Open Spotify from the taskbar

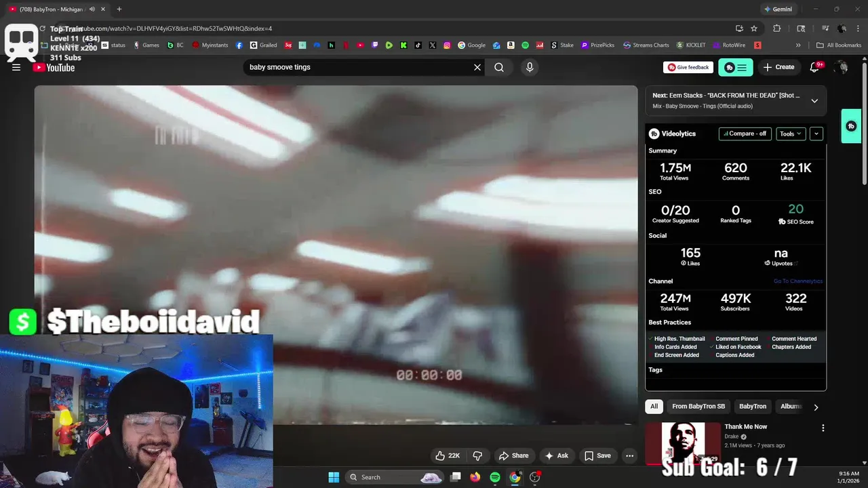click(x=495, y=477)
